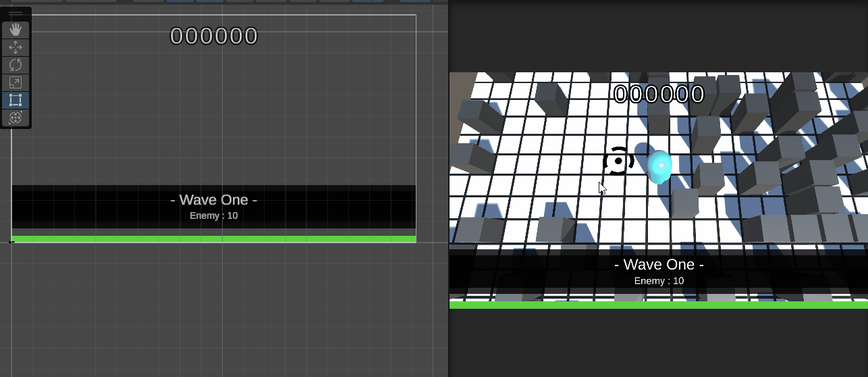Select the Scale tool
The image size is (868, 377).
point(16,82)
